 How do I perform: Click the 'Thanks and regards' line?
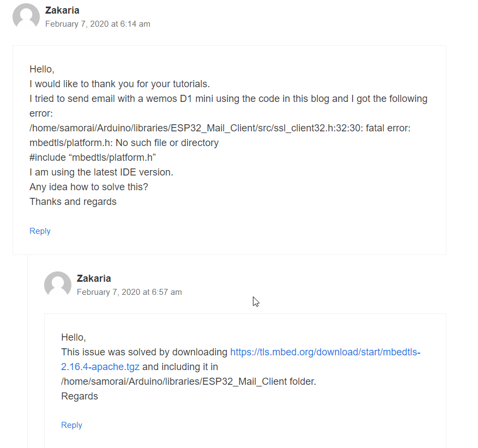point(72,202)
